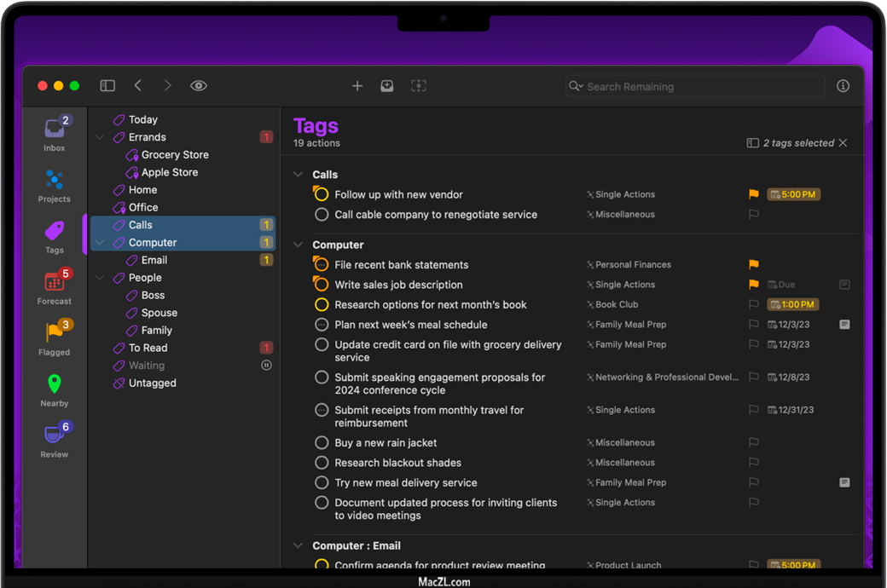887x588 pixels.
Task: Collapse the Calls group in outline
Action: pyautogui.click(x=298, y=175)
